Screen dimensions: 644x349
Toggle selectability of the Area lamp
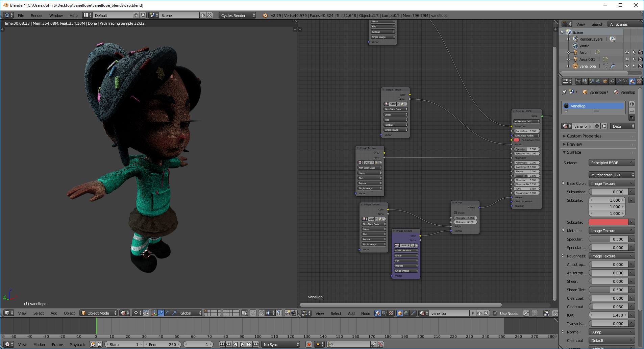tap(634, 53)
